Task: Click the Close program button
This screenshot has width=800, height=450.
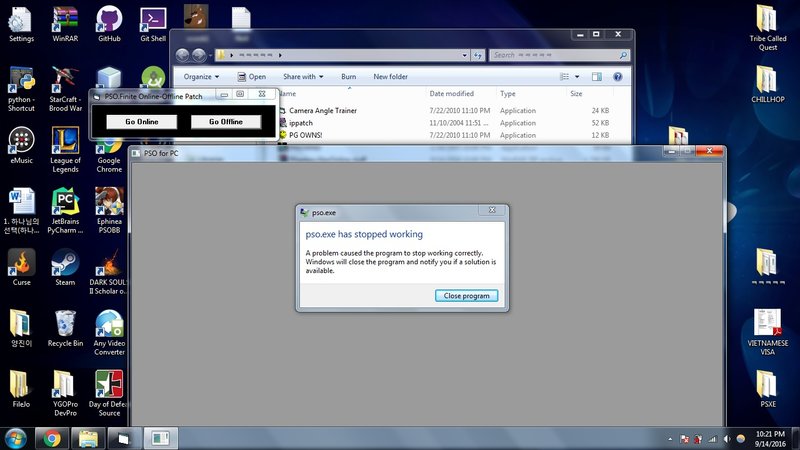Action: [466, 296]
